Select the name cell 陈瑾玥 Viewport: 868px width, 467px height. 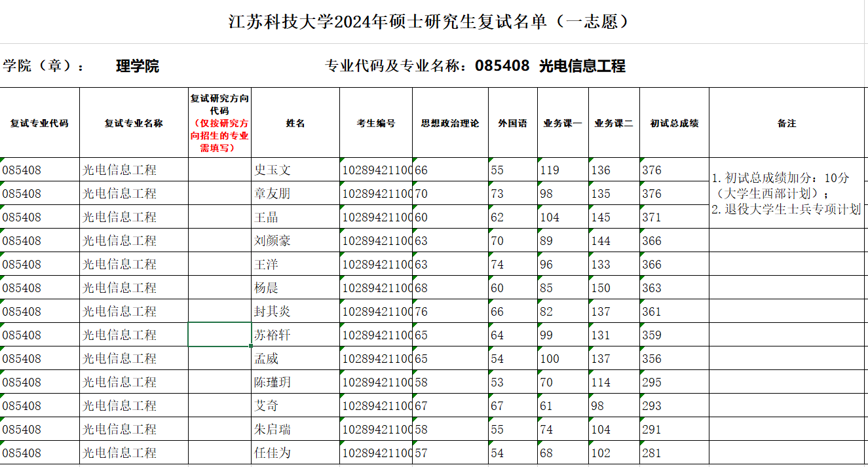coord(295,383)
